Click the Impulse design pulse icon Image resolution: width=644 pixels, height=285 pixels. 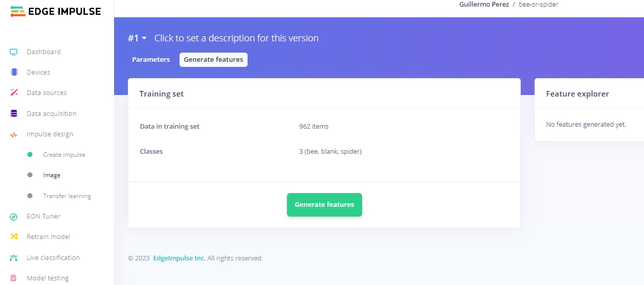14,134
